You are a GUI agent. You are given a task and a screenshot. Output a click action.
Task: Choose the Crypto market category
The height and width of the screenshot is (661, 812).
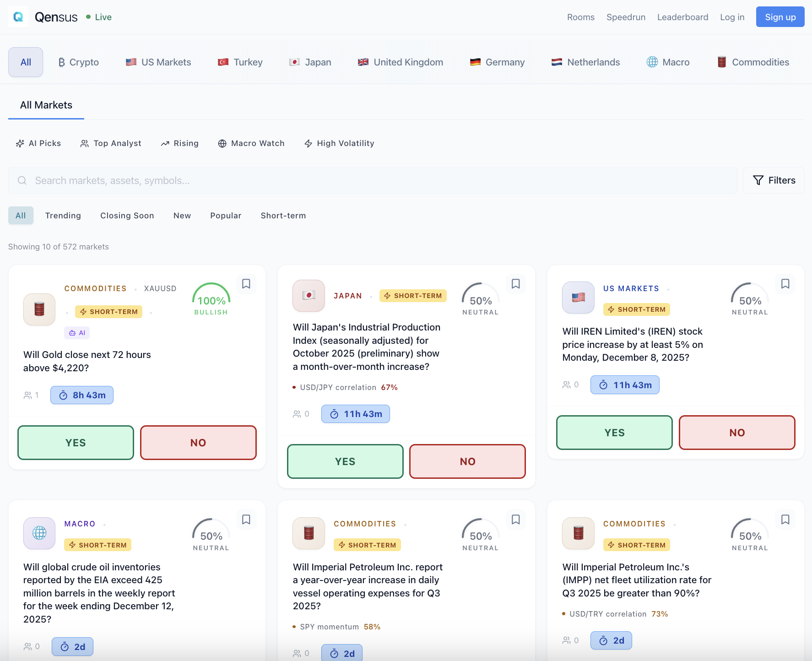78,62
